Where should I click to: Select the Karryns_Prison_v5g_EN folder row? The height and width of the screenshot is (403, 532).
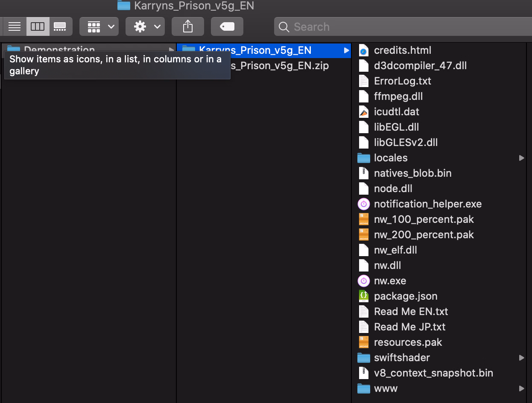(263, 50)
